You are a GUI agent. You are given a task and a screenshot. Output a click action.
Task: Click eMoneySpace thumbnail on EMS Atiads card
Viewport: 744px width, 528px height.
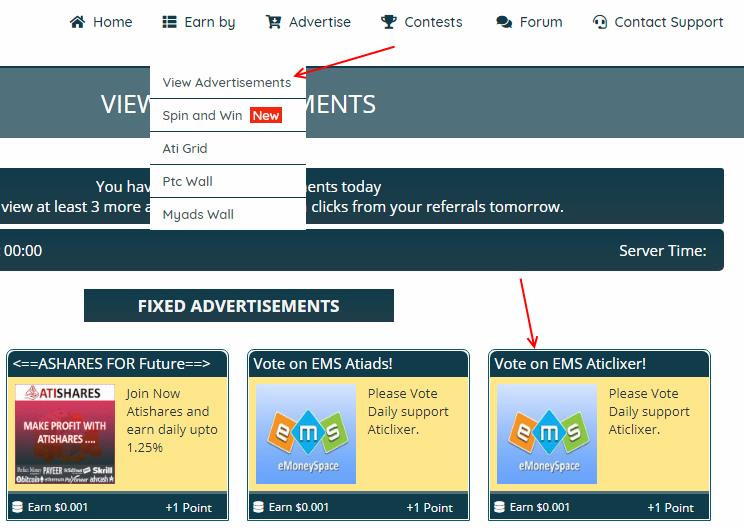306,434
